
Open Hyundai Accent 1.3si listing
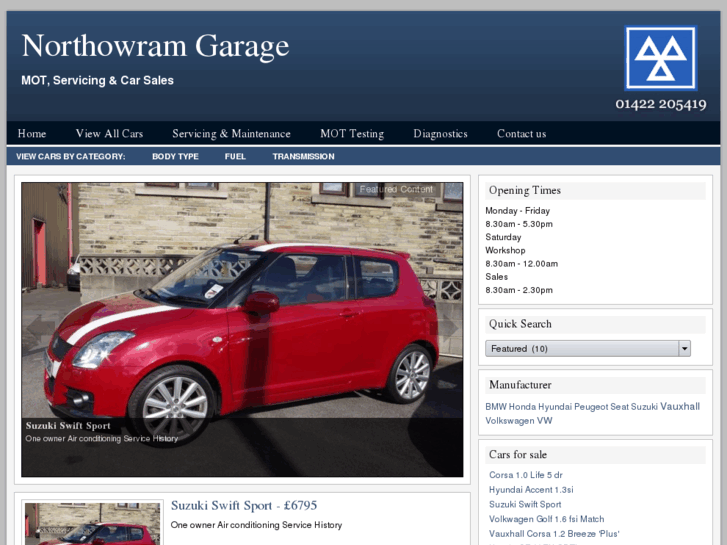click(531, 490)
